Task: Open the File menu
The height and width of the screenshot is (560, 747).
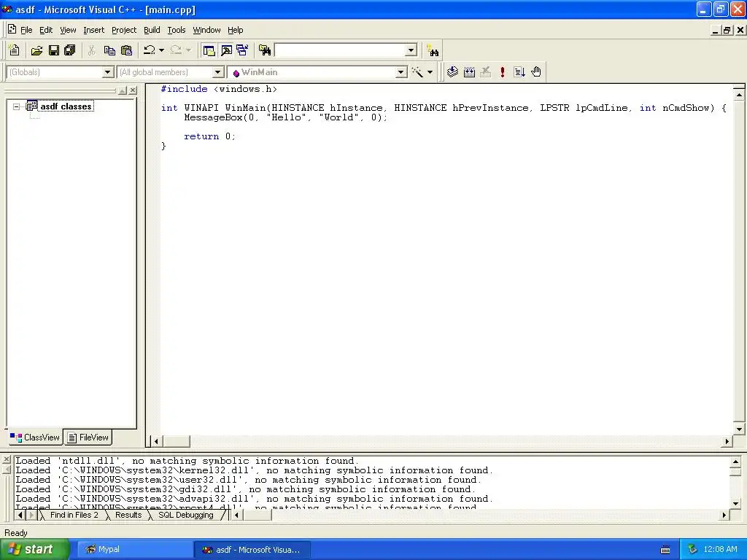Action: [x=26, y=30]
